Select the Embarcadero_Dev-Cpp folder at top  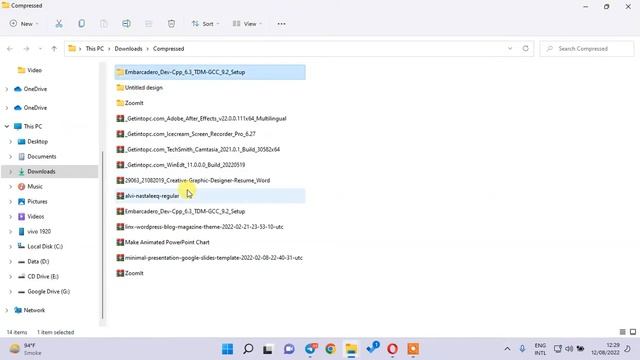[210, 72]
